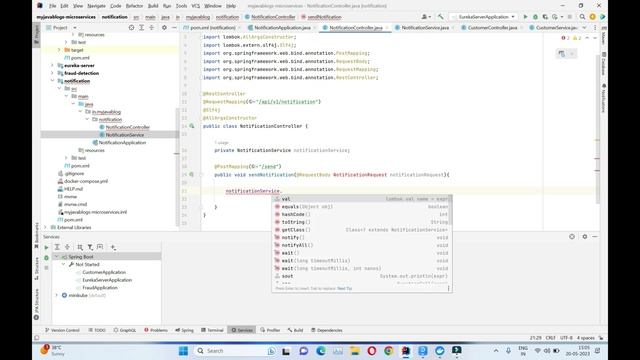This screenshot has height=360, width=640.
Task: Click Add Service plus icon
Action: (113, 247)
